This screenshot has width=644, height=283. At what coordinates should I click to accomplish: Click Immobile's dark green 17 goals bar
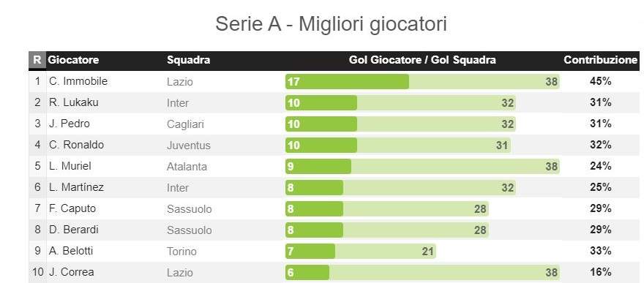[347, 82]
